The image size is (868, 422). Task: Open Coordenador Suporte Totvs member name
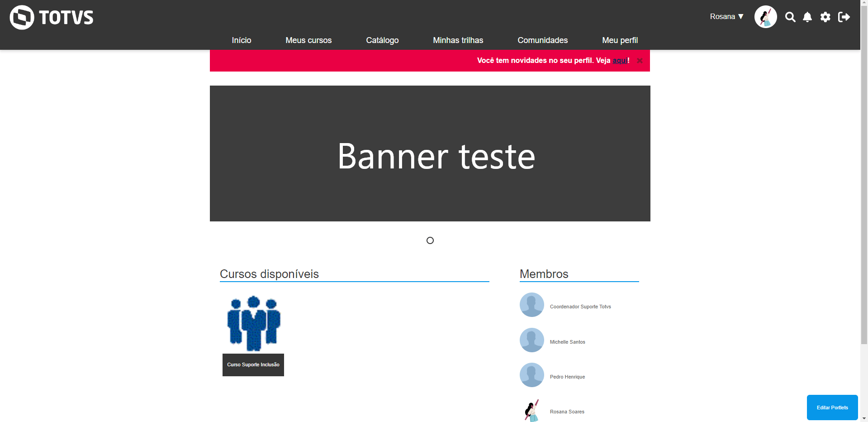[x=580, y=307]
